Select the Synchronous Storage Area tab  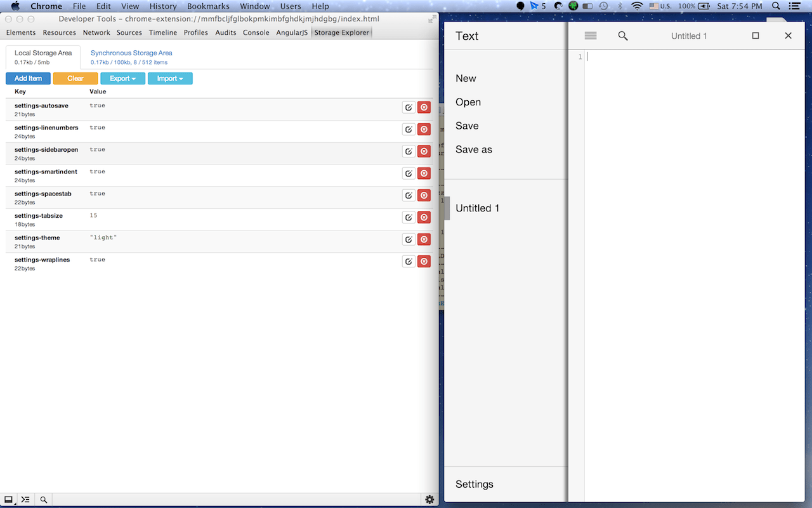(x=131, y=53)
